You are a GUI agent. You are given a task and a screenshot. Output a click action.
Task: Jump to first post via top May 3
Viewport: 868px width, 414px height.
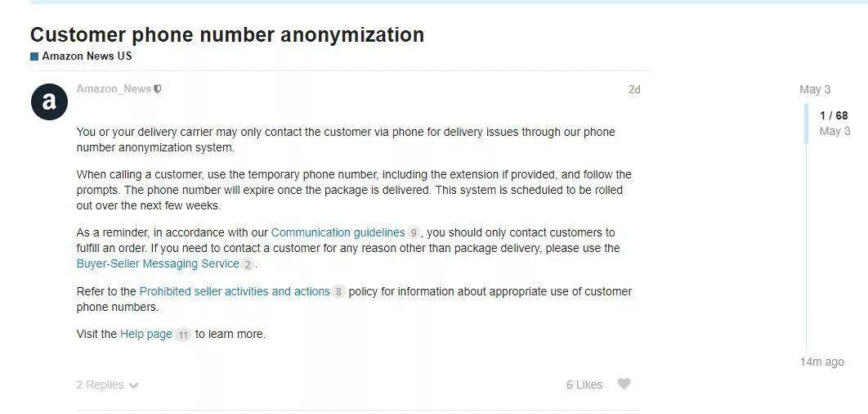tap(814, 89)
